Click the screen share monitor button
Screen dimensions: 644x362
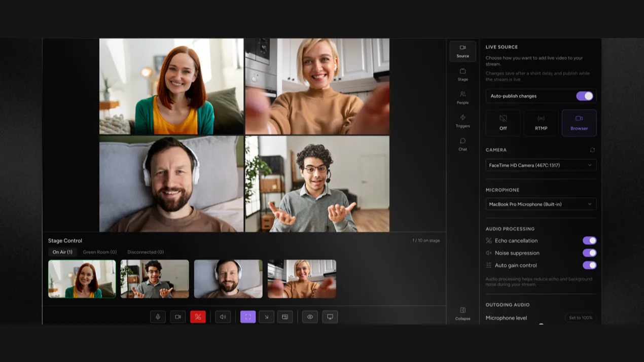coord(330,317)
